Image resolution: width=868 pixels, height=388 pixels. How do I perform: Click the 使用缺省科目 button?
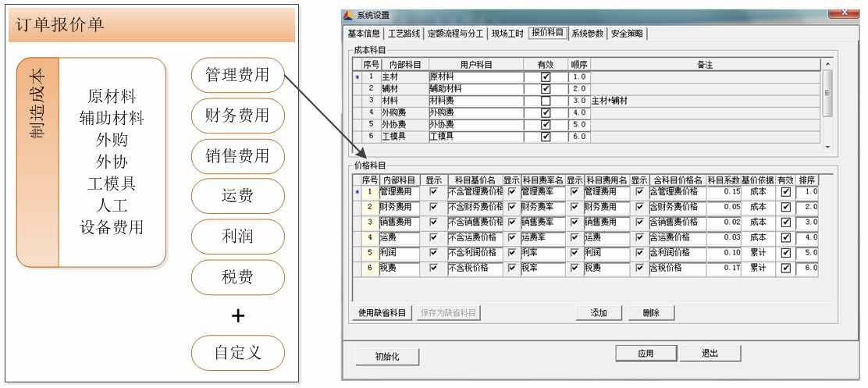click(x=382, y=313)
